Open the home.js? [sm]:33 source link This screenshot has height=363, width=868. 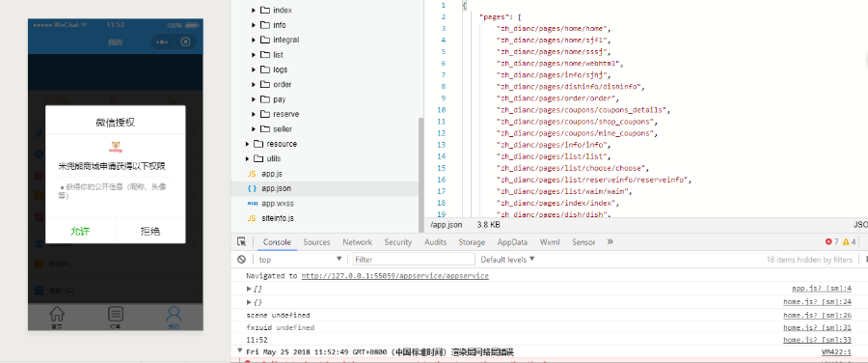pos(818,340)
